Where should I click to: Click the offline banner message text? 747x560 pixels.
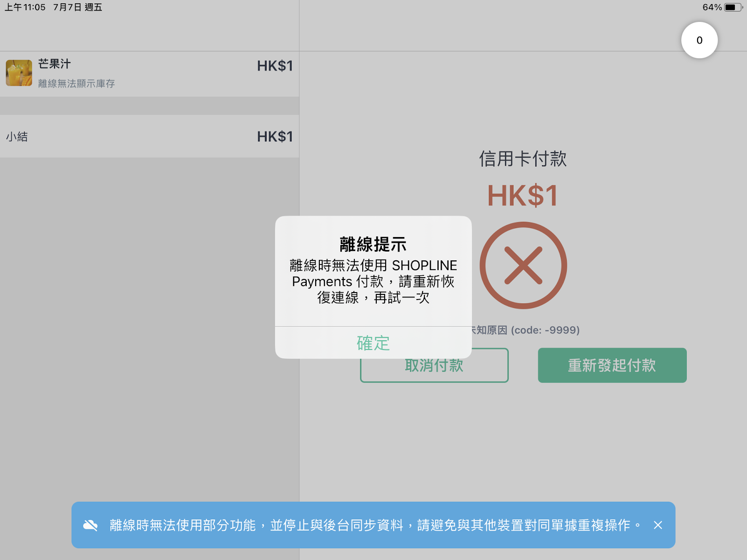click(x=376, y=525)
